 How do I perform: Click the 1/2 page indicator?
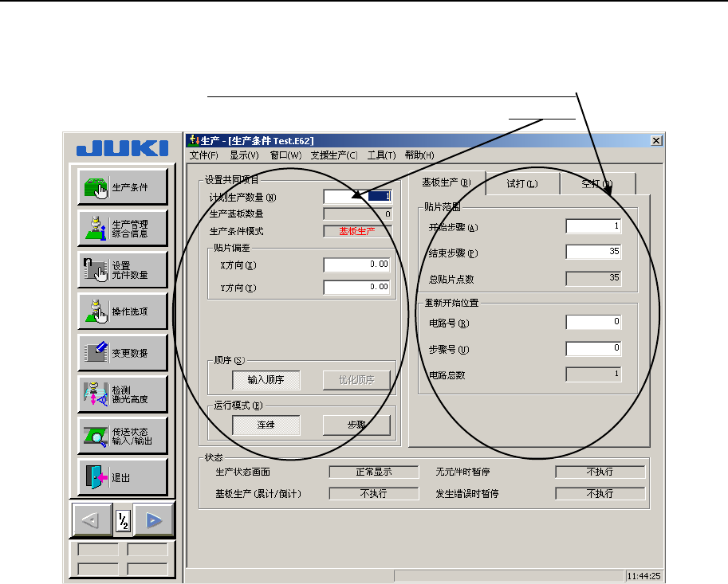click(123, 521)
